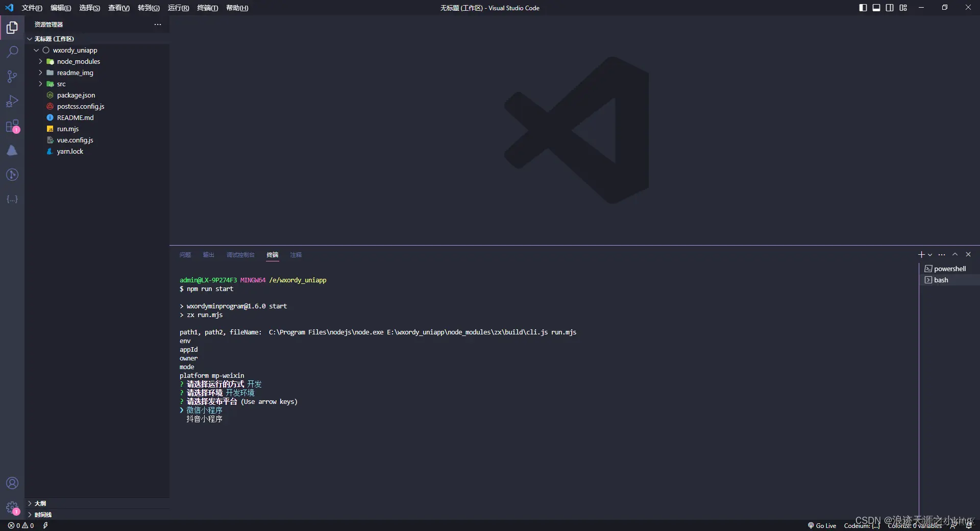Switch to the 调试控制台 panel tab
980x531 pixels.
tap(240, 255)
